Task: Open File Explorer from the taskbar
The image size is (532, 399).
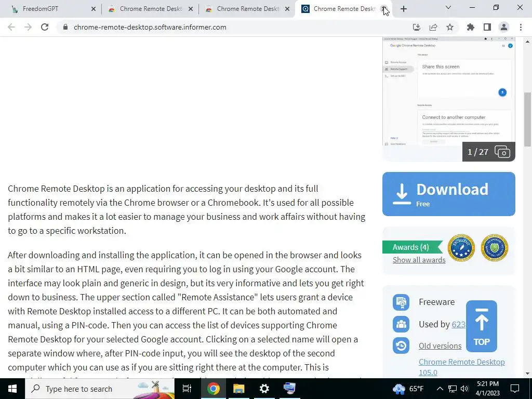Action: (x=238, y=389)
